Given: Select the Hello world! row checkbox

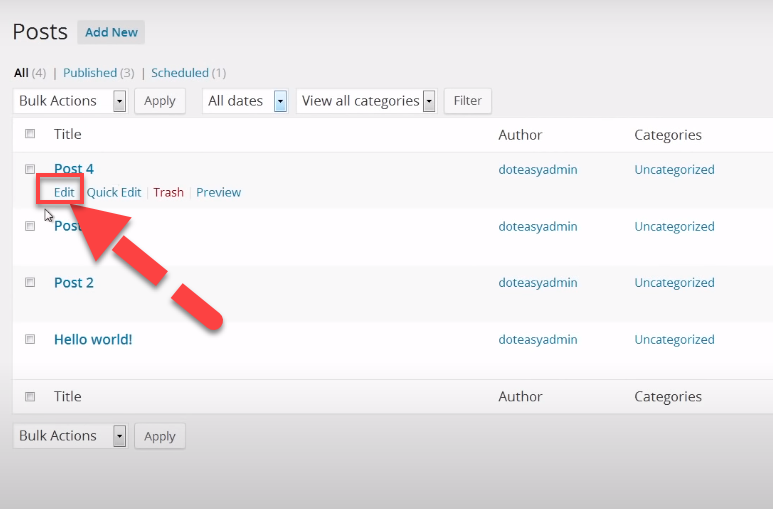Looking at the screenshot, I should click(30, 339).
